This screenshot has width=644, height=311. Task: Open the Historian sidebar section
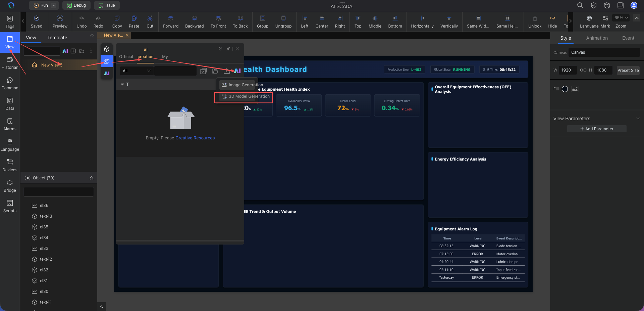[x=10, y=63]
